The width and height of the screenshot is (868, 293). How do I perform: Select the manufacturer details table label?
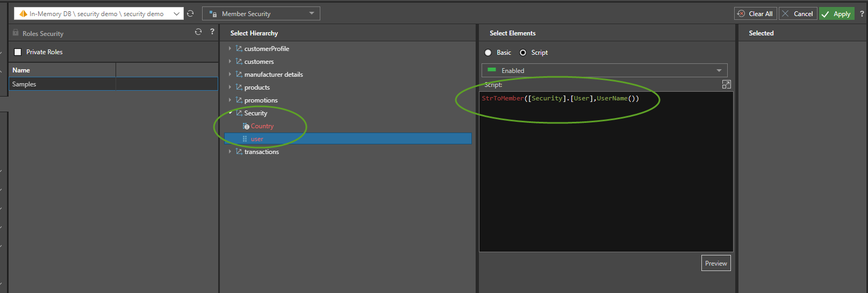click(x=274, y=75)
